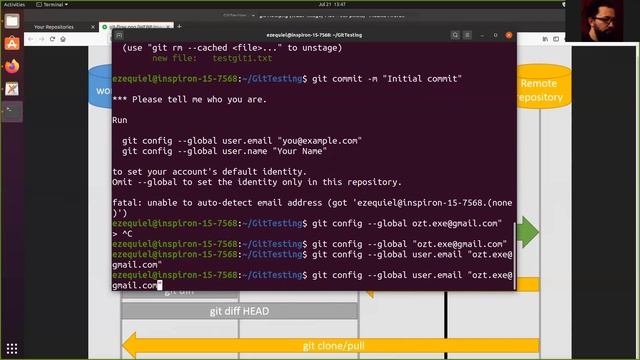The image size is (640, 360).
Task: Click the webcam video thumbnail
Action: pyautogui.click(x=602, y=20)
